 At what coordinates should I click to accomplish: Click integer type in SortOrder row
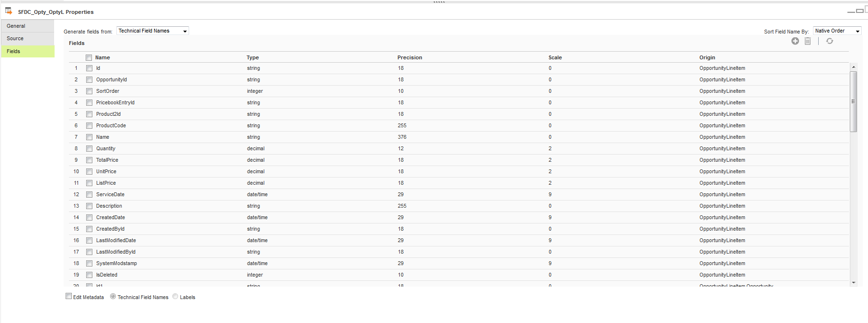[x=255, y=91]
